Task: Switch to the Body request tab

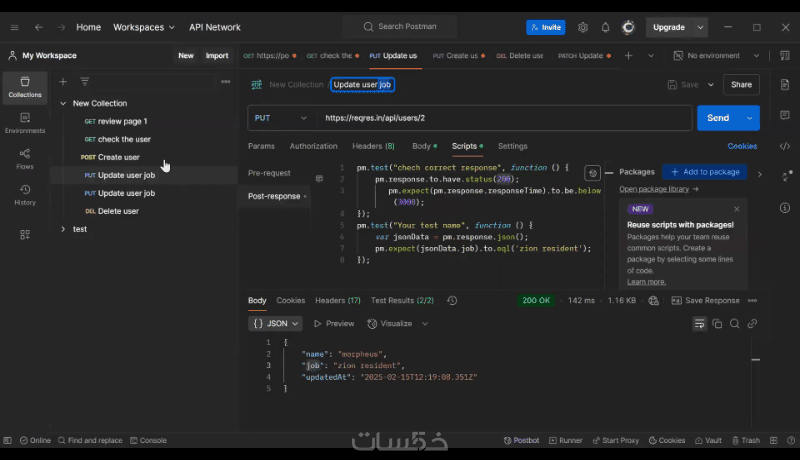Action: (x=424, y=146)
